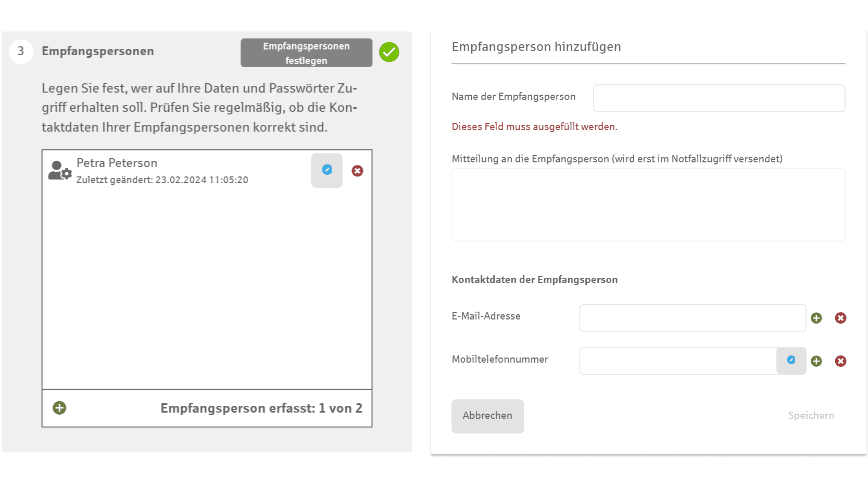Click the Empfangspersonen festlegen button

pyautogui.click(x=306, y=53)
